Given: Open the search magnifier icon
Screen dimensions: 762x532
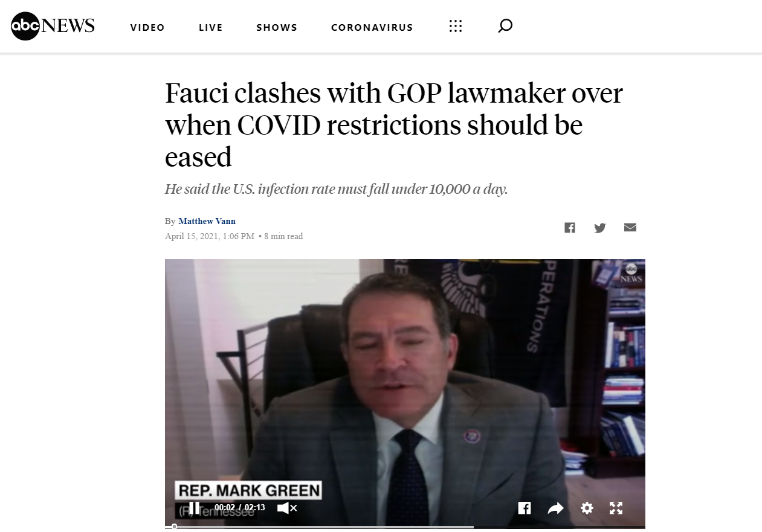Looking at the screenshot, I should tap(505, 26).
